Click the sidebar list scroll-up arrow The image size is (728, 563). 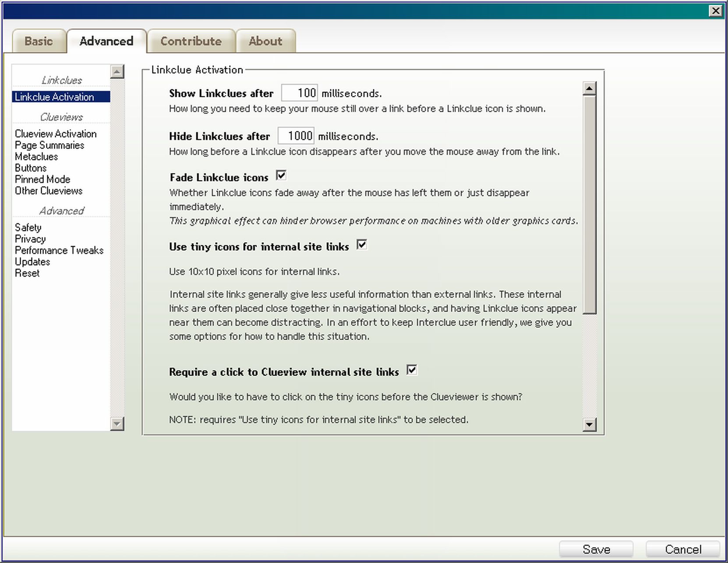click(x=117, y=72)
